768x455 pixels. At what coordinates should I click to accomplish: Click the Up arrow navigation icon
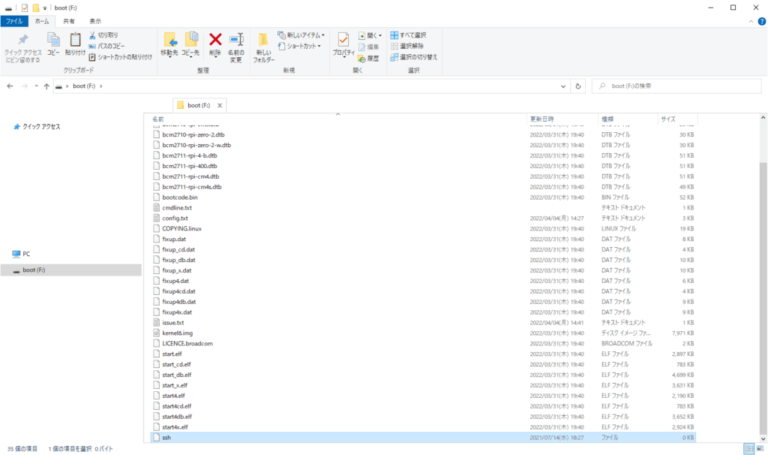coord(46,86)
